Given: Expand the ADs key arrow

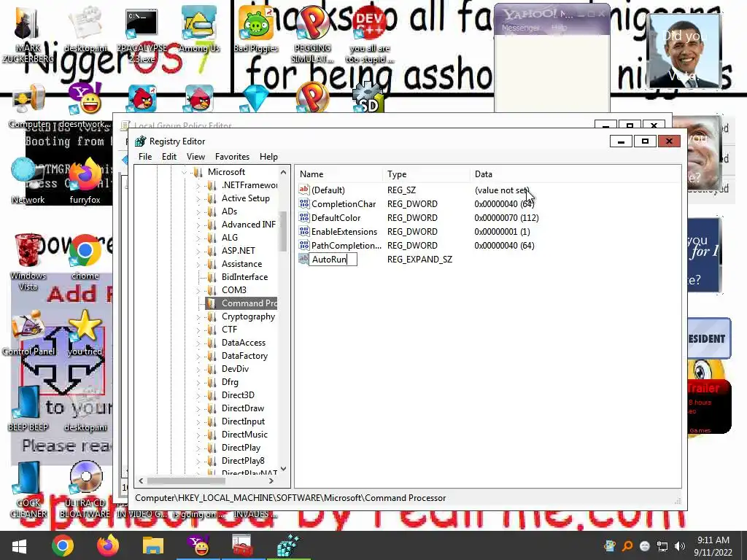Looking at the screenshot, I should (x=198, y=211).
